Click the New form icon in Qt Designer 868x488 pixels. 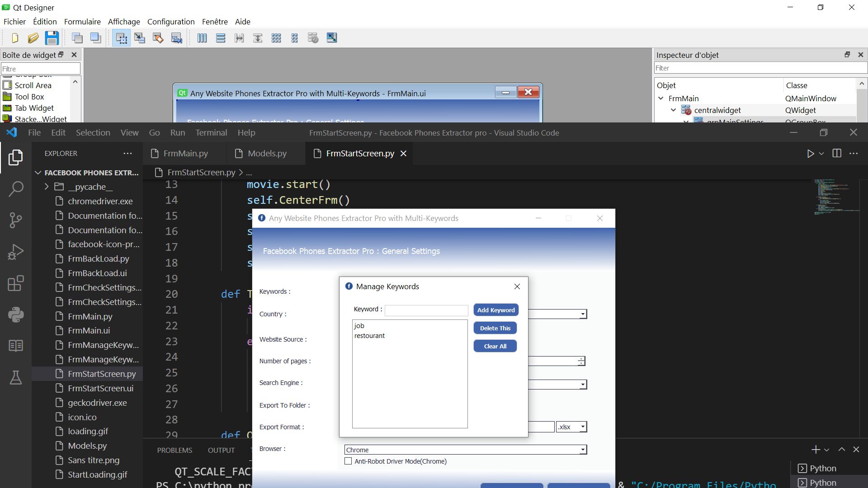15,38
